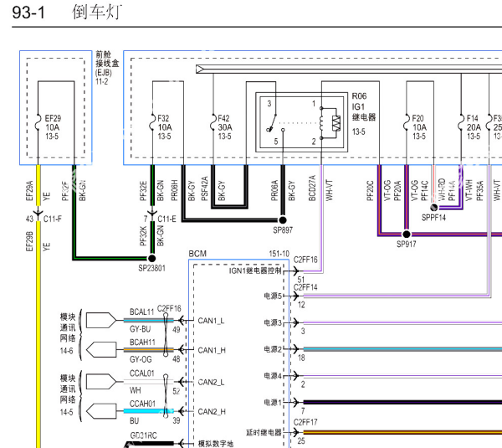Click the 电源1 pin label

click(x=273, y=402)
